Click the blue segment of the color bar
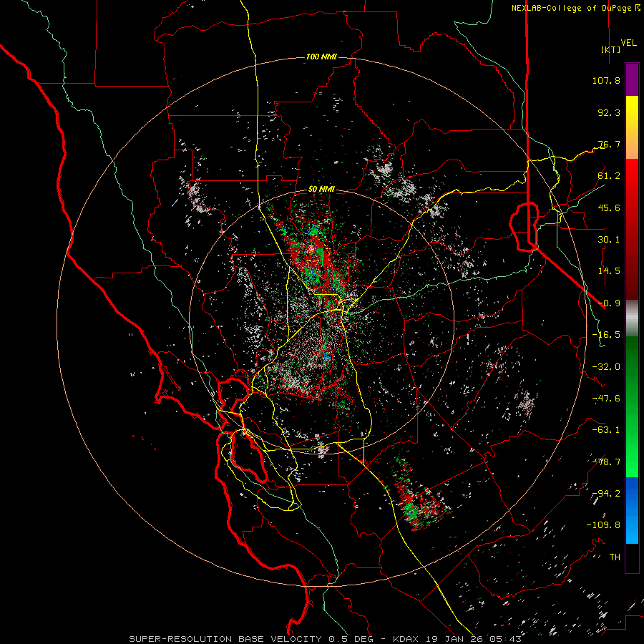Viewport: 644px width, 644px height. point(632,510)
